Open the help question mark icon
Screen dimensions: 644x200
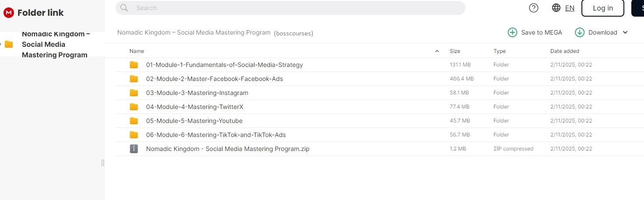pyautogui.click(x=534, y=8)
